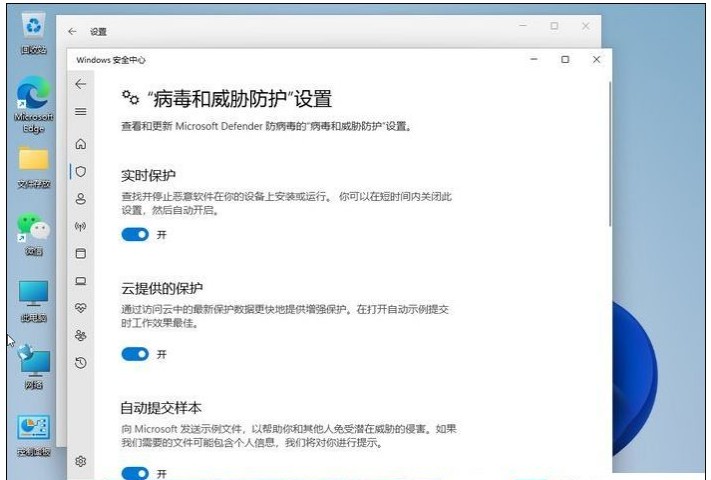Open the Home page icon in sidebar

(x=81, y=144)
